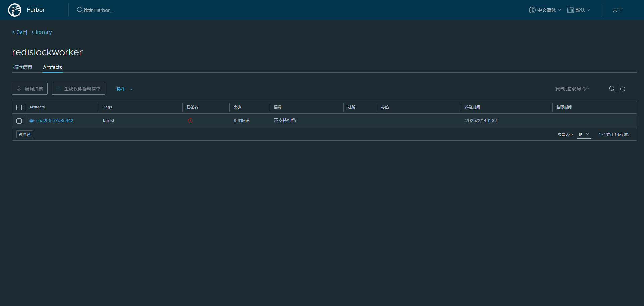Click the redislockworker repository title

coord(47,52)
